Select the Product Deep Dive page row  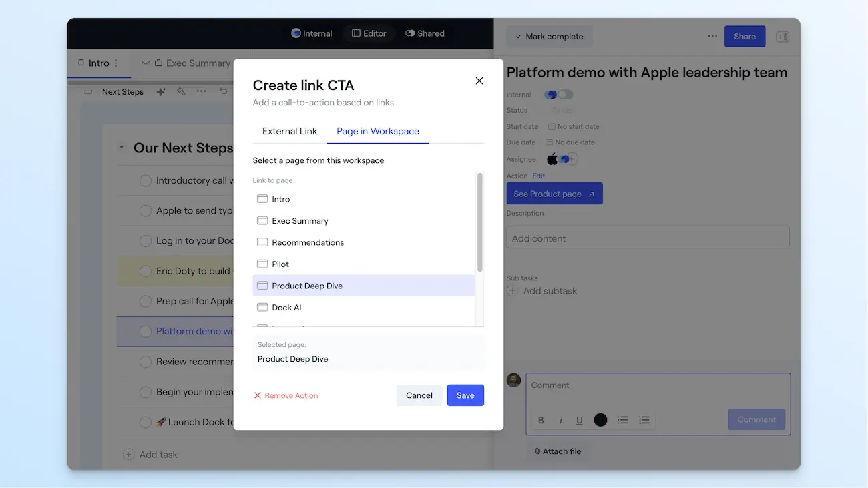pyautogui.click(x=364, y=286)
